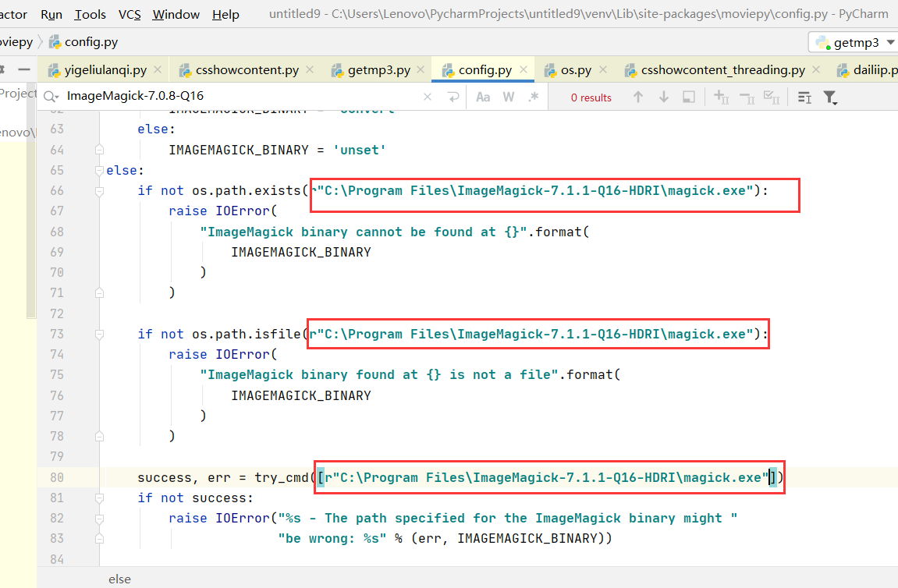Click the multiline search results list icon
Viewport: 898px width, 588px height.
click(x=804, y=97)
